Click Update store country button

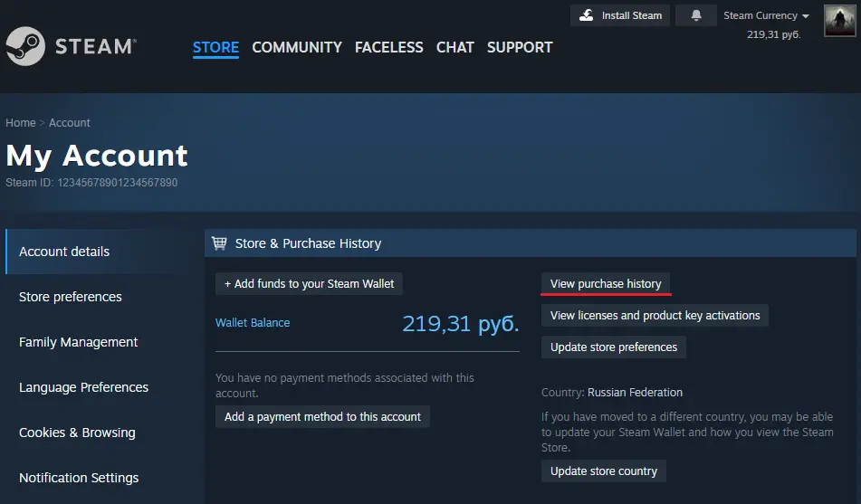pos(604,471)
